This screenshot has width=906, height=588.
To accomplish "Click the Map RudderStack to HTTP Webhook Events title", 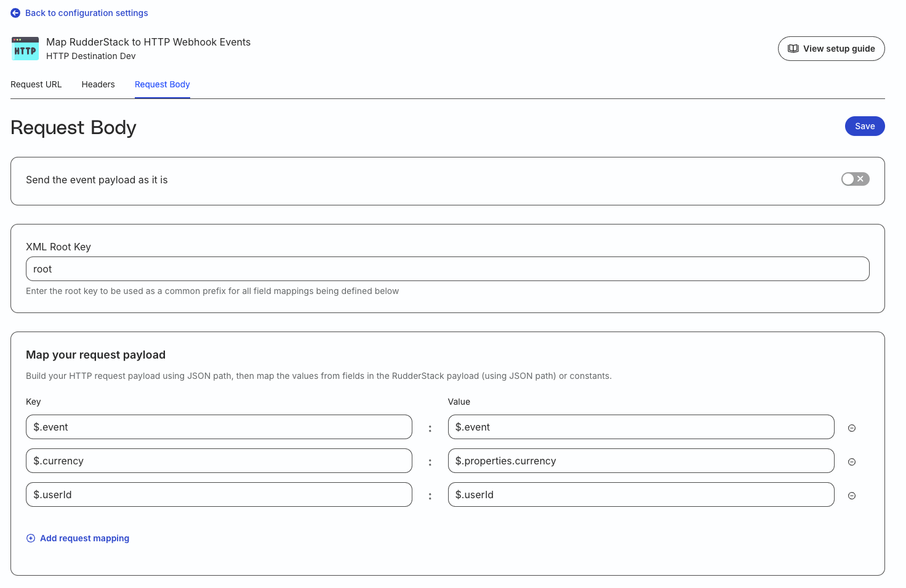I will tap(148, 42).
